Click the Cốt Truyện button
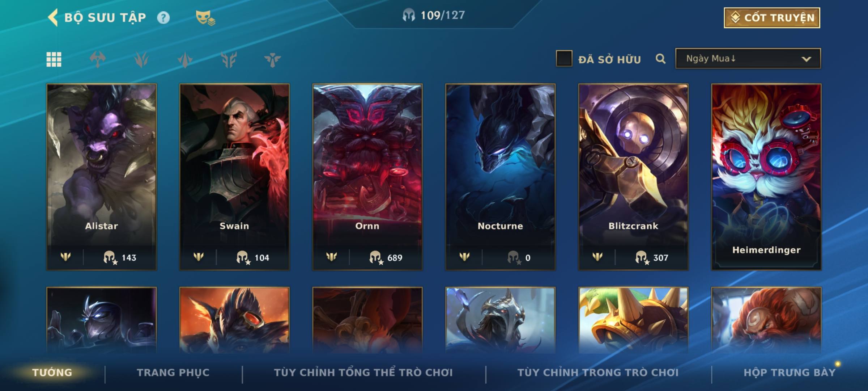Viewport: 868px width, 391px height. click(772, 17)
